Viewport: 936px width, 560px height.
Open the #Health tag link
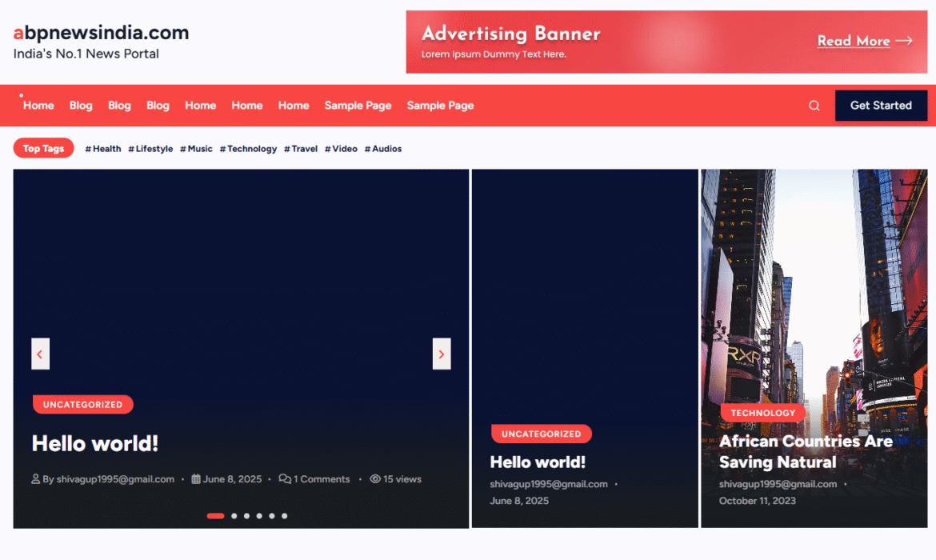tap(103, 149)
